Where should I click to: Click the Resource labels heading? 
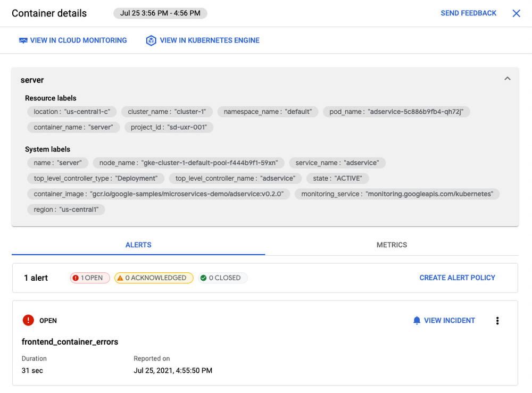[x=51, y=98]
